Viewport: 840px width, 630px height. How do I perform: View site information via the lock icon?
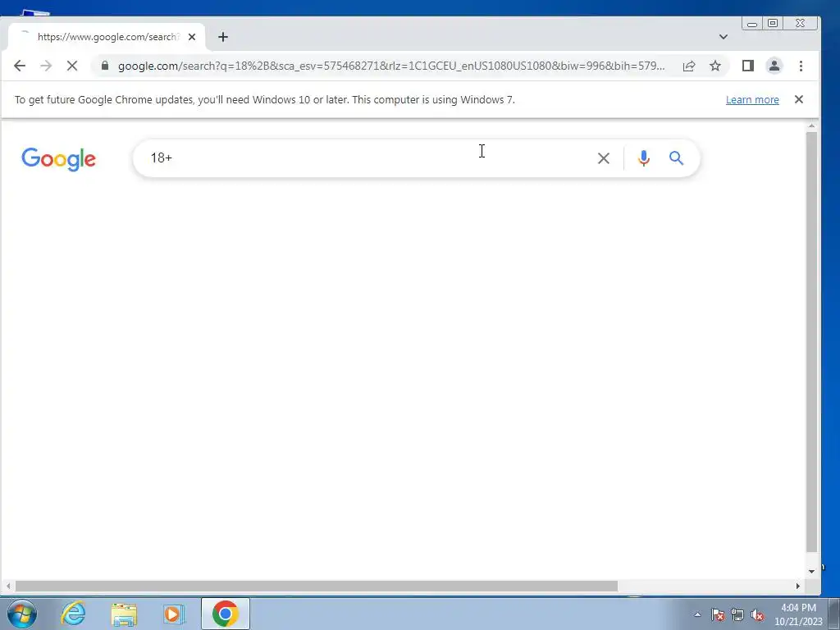pyautogui.click(x=105, y=66)
